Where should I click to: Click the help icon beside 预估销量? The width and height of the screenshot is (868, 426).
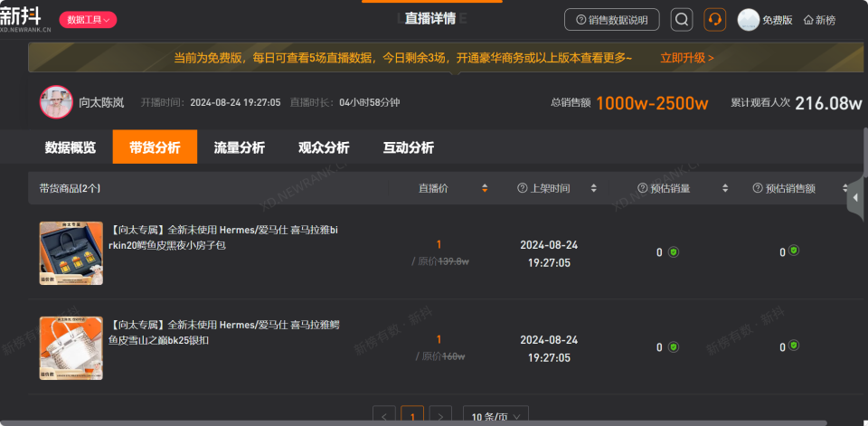coord(642,188)
